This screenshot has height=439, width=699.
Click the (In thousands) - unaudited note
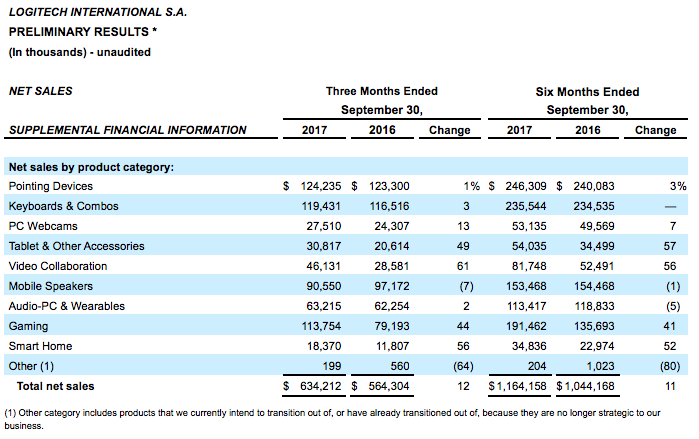pyautogui.click(x=79, y=52)
